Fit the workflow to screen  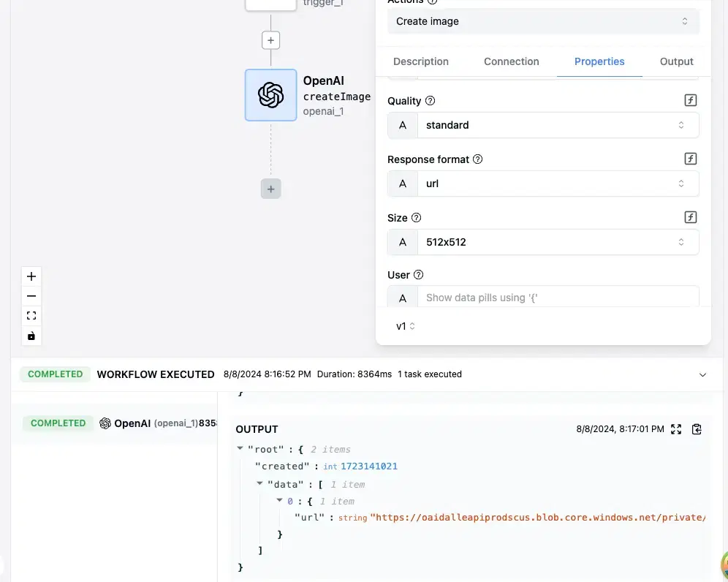pyautogui.click(x=31, y=315)
